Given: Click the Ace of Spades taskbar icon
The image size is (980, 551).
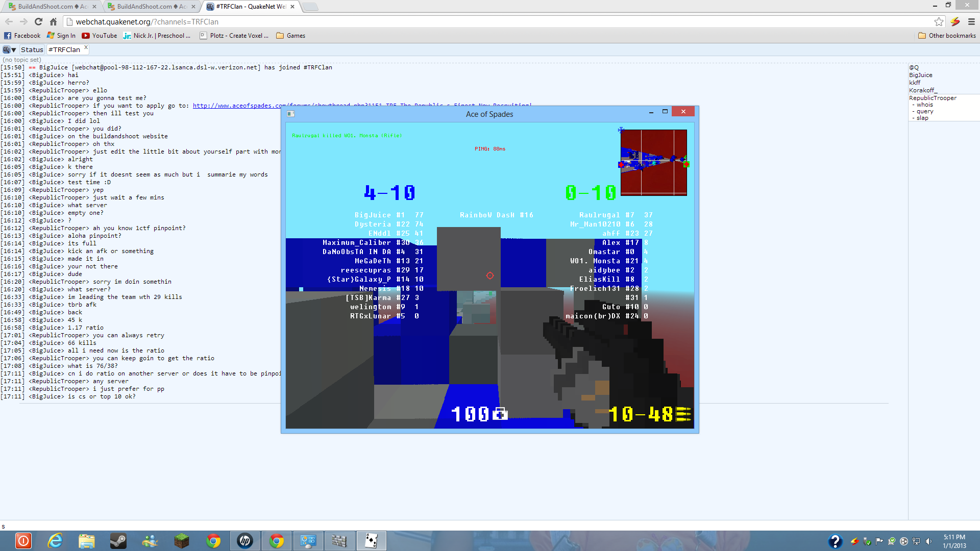Looking at the screenshot, I should [x=371, y=541].
